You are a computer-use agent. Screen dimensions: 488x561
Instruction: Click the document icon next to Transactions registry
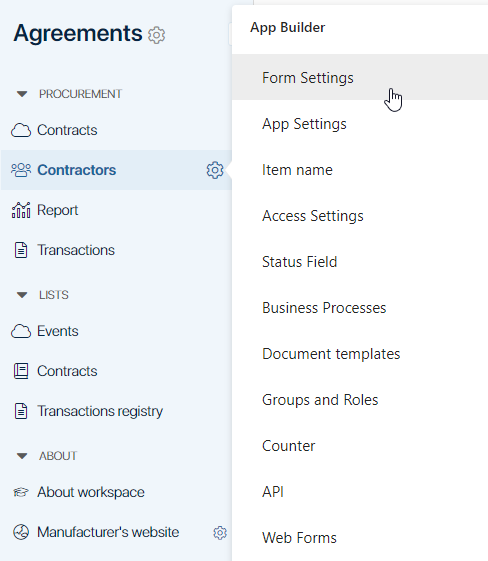point(21,411)
